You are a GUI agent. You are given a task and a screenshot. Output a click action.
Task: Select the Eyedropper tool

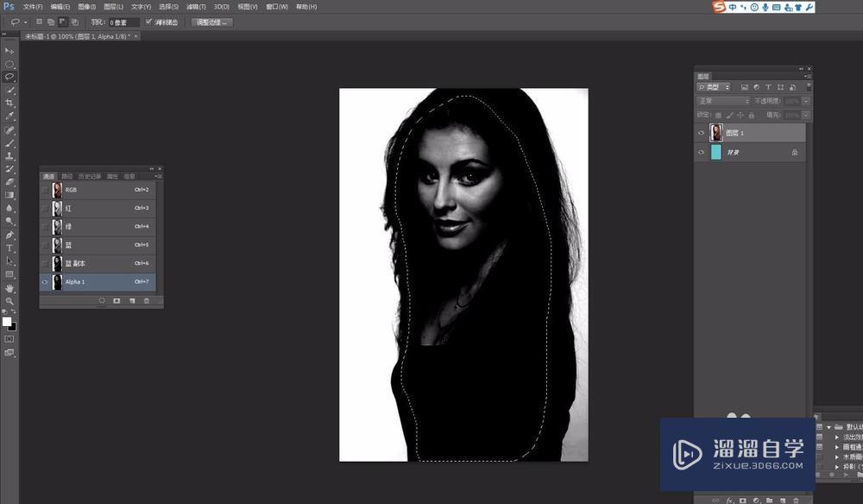point(9,117)
